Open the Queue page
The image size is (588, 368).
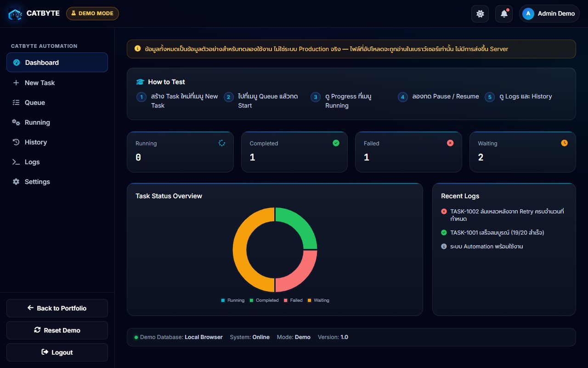(57, 103)
